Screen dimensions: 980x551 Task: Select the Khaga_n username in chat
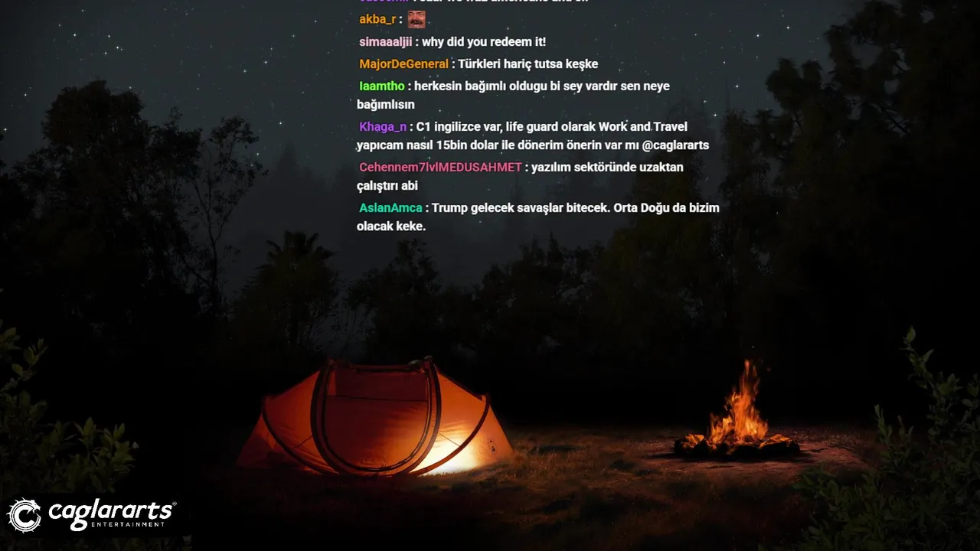(383, 126)
